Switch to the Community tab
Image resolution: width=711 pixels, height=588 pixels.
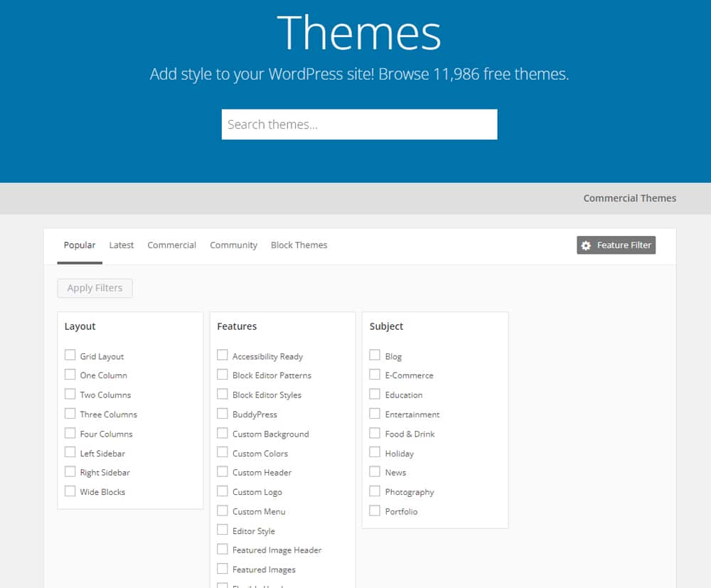pos(233,245)
